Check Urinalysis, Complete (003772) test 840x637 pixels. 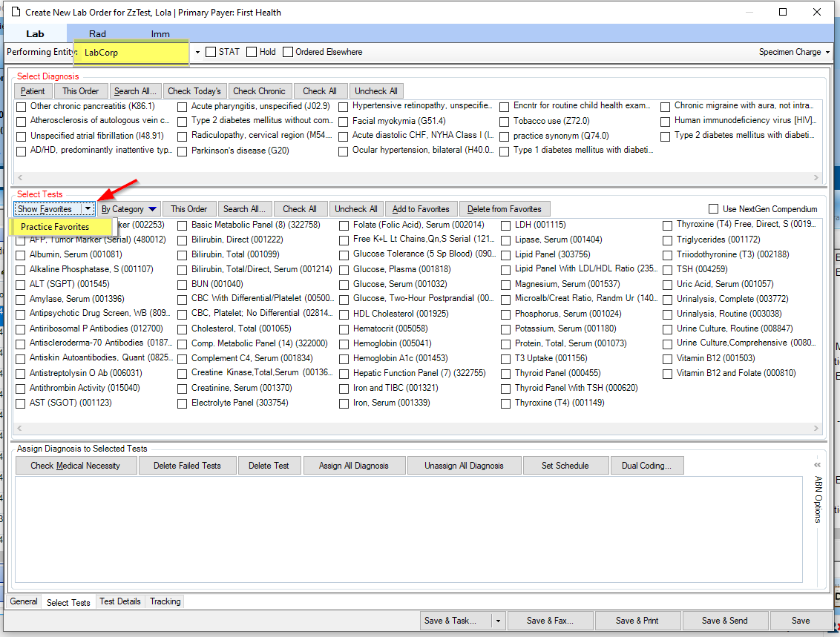coord(668,300)
